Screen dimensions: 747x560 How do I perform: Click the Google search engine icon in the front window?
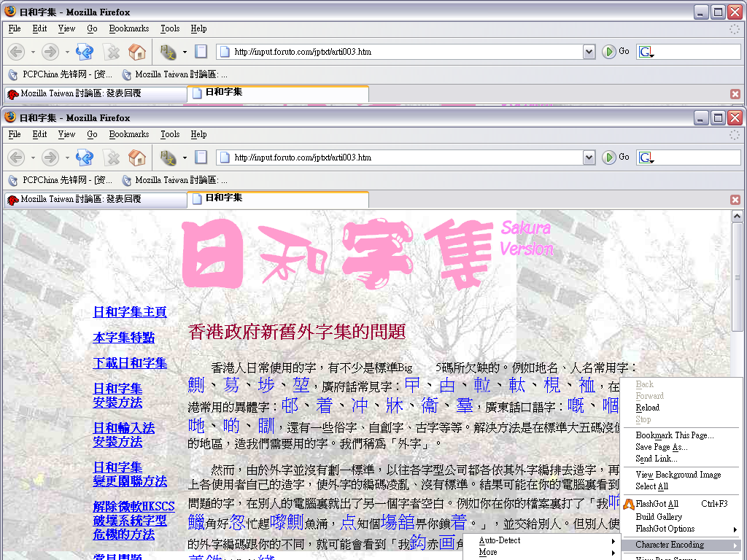click(645, 157)
